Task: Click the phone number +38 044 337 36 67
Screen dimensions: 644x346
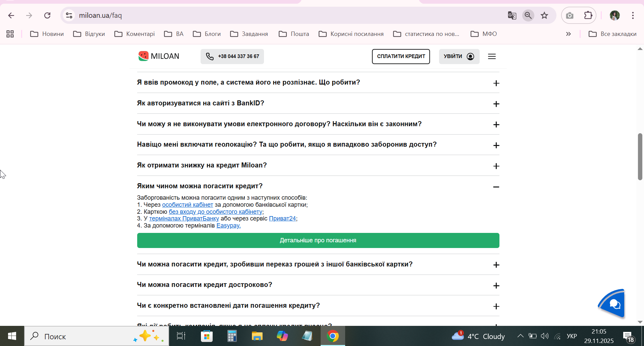Action: (x=232, y=56)
